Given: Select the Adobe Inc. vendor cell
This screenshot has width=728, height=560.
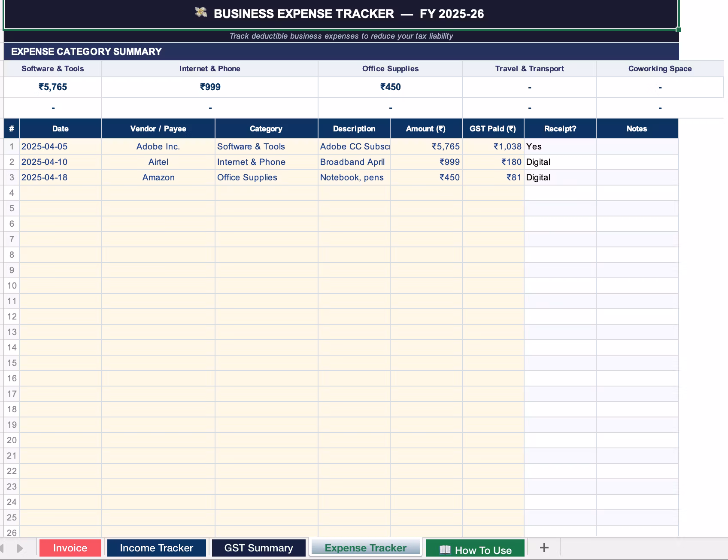Looking at the screenshot, I should pyautogui.click(x=158, y=146).
